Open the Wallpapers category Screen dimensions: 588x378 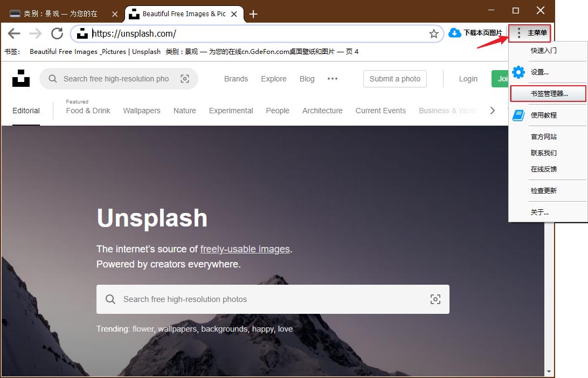[142, 111]
